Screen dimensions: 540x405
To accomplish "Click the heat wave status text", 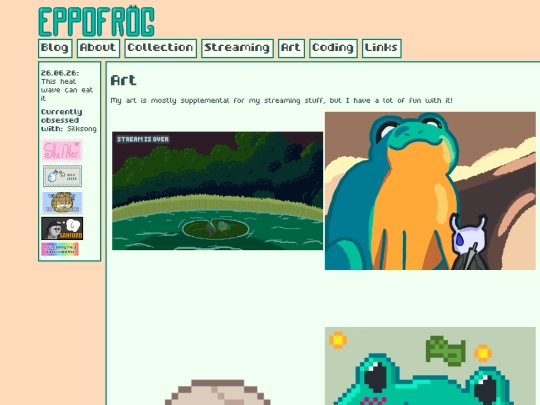I will (x=67, y=90).
